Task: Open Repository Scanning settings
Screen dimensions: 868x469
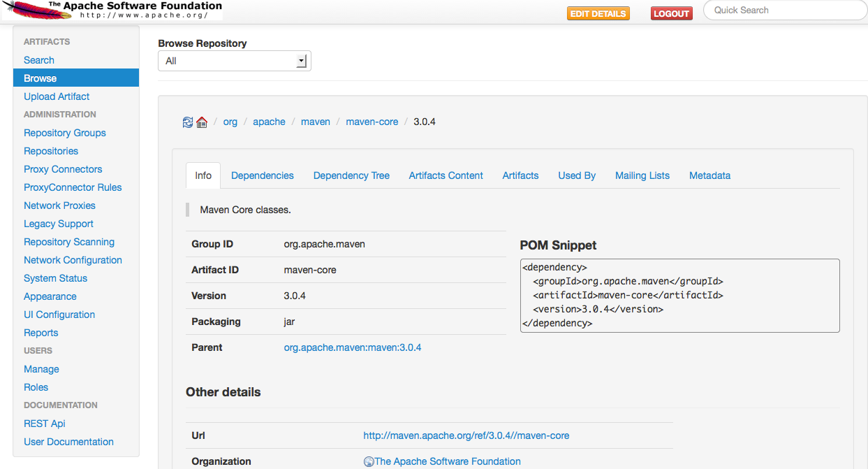Action: (x=69, y=242)
